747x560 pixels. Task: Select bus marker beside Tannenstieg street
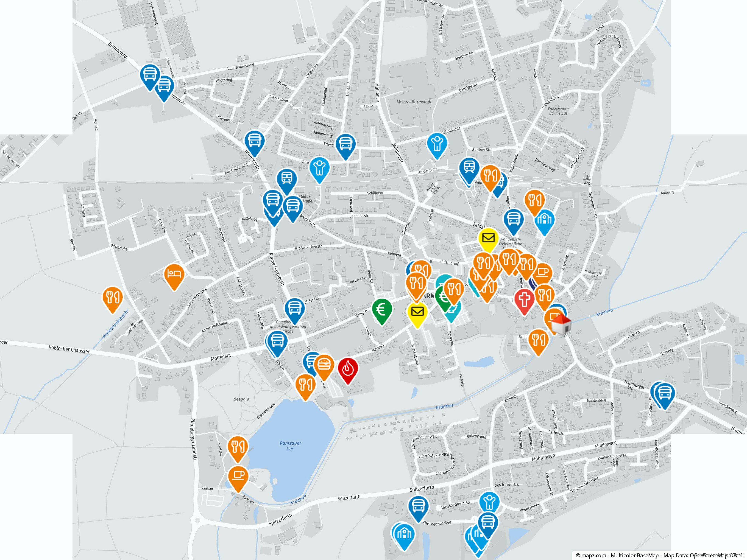(x=345, y=147)
